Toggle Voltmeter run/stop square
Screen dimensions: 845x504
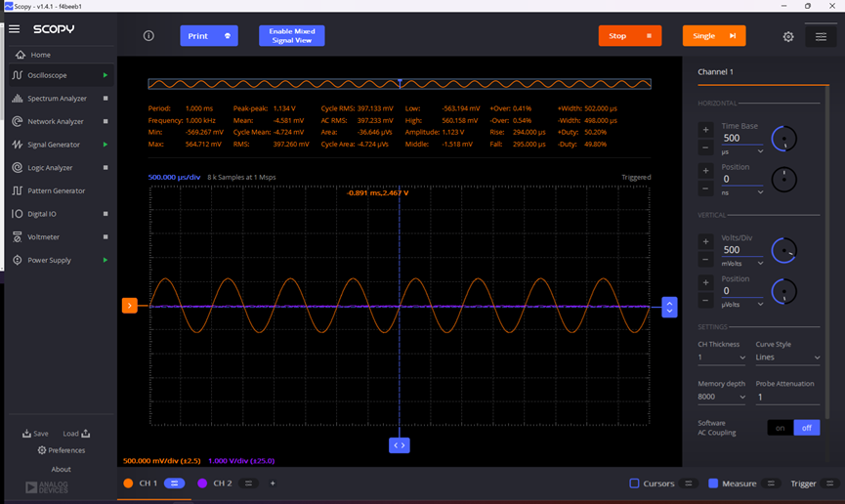coord(106,237)
